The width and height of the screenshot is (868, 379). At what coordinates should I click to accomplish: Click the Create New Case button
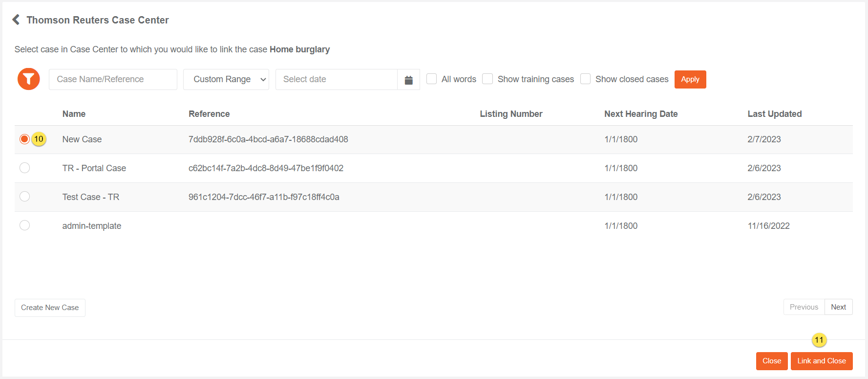(50, 308)
